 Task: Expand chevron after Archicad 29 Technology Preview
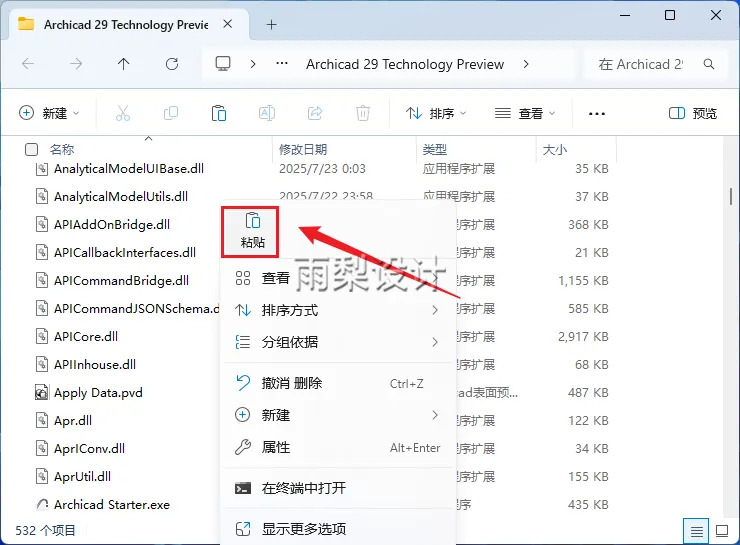pyautogui.click(x=526, y=64)
